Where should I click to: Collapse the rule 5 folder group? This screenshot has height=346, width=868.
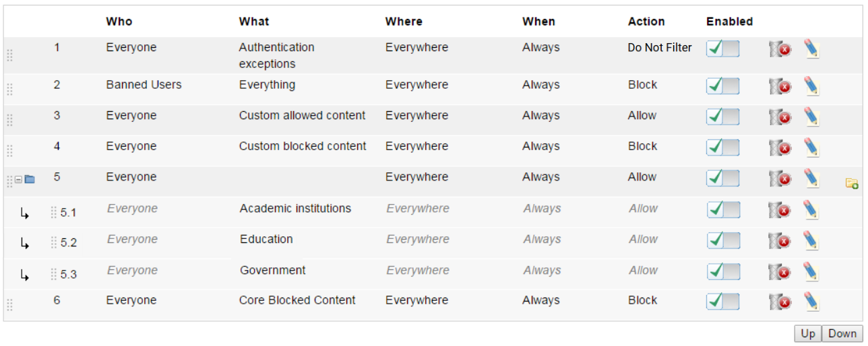click(x=18, y=180)
